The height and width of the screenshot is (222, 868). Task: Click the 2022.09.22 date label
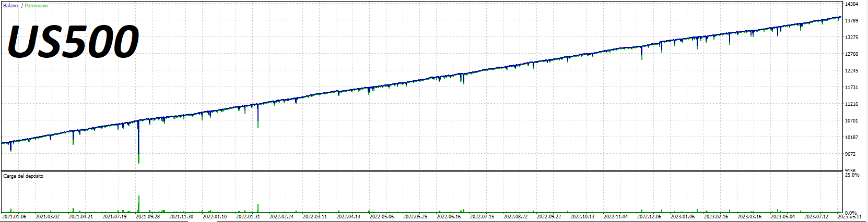pyautogui.click(x=549, y=217)
